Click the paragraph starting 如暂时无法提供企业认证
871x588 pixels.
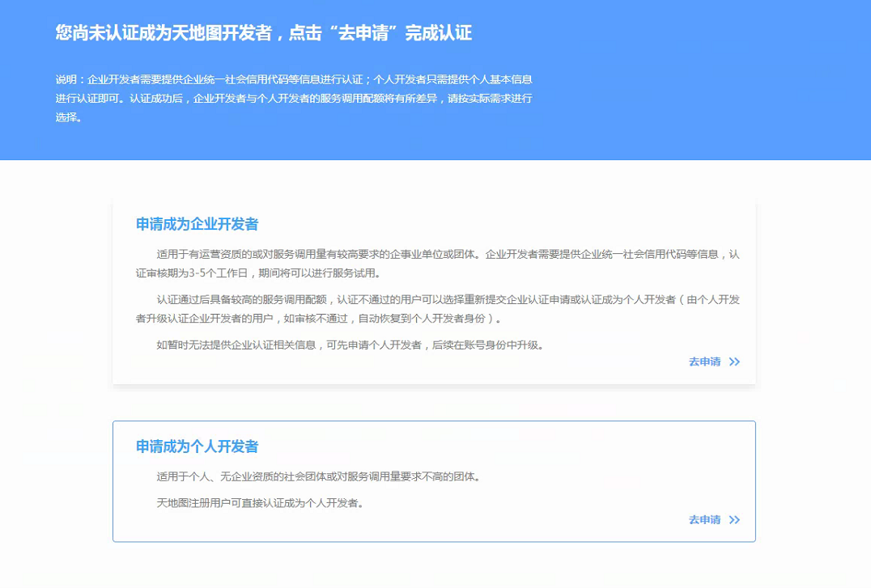coord(350,345)
